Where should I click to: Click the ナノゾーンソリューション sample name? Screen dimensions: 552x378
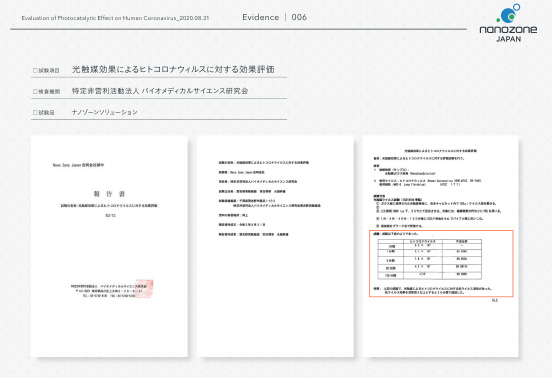pyautogui.click(x=105, y=112)
